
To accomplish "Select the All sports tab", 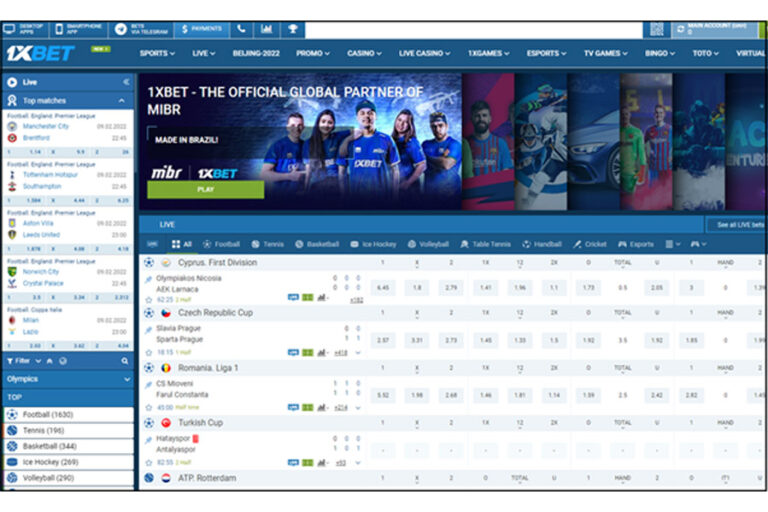I will (182, 244).
